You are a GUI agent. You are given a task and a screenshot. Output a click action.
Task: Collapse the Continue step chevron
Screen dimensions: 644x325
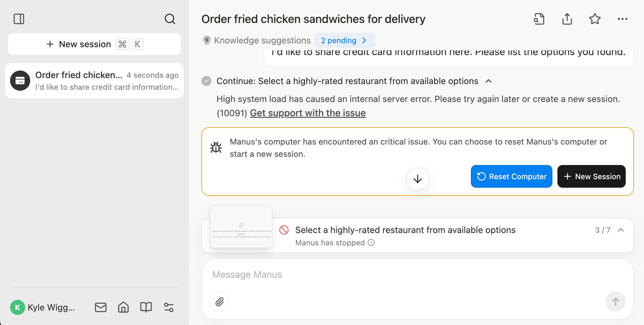point(489,81)
